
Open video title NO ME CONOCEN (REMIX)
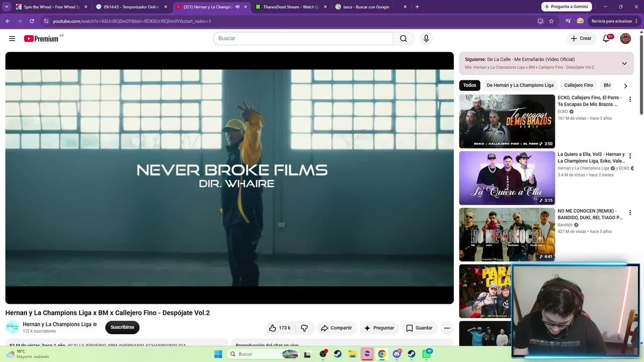[x=590, y=214]
